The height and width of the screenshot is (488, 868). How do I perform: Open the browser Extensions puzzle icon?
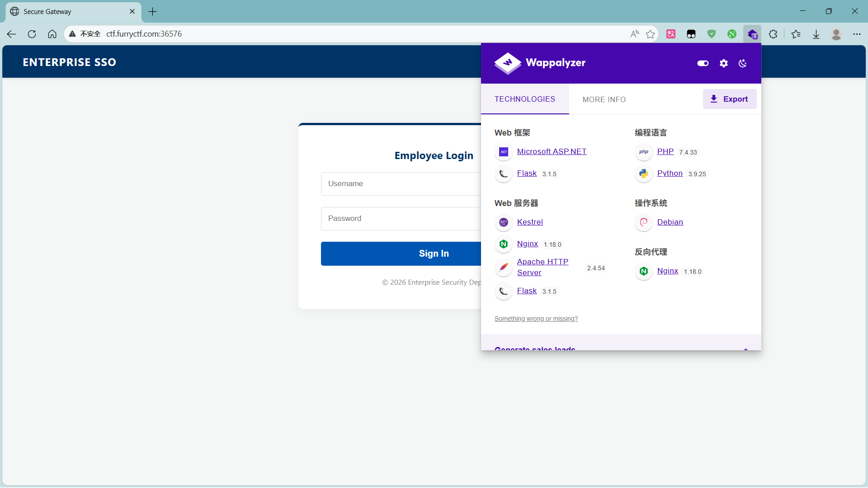pos(773,34)
